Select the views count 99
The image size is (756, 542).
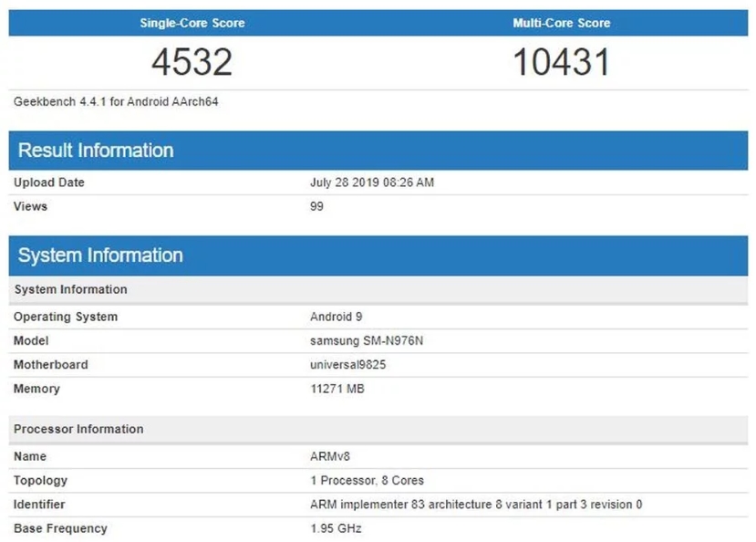click(316, 206)
